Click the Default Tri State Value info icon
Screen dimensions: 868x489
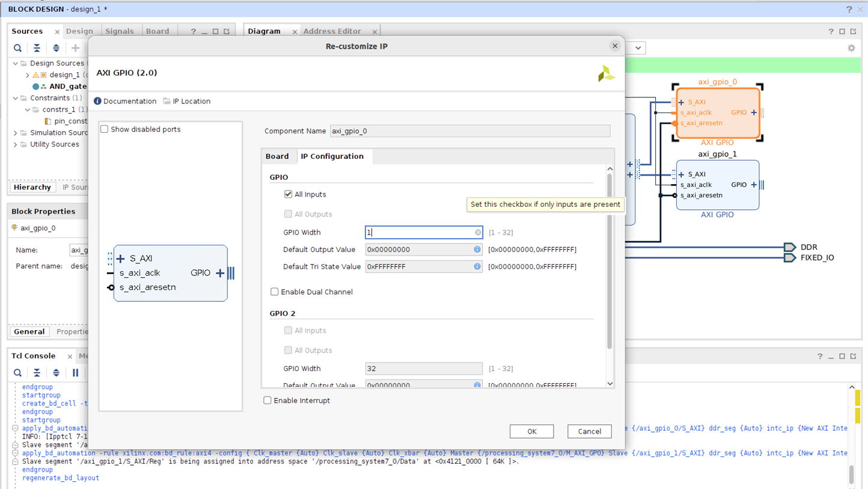point(477,266)
